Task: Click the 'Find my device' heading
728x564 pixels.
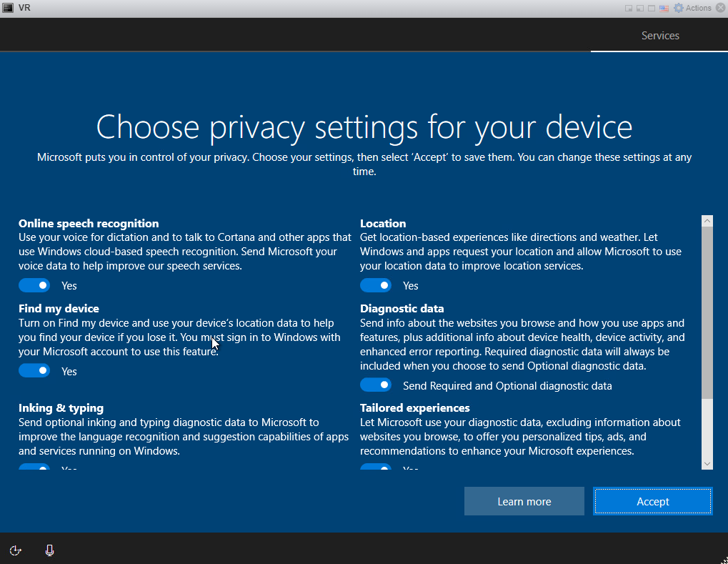Action: [59, 309]
